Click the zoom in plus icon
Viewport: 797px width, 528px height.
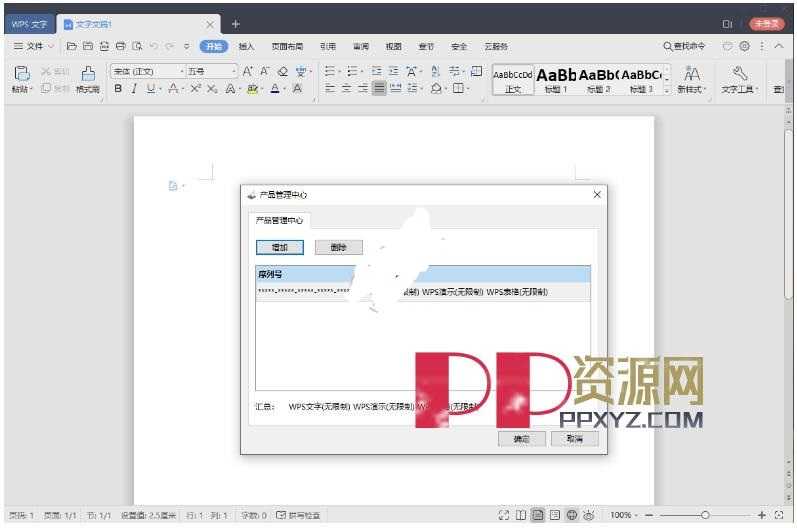click(x=761, y=515)
